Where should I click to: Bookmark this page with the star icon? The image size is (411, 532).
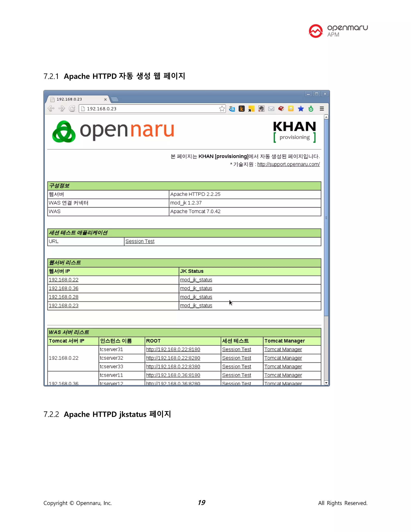(222, 109)
